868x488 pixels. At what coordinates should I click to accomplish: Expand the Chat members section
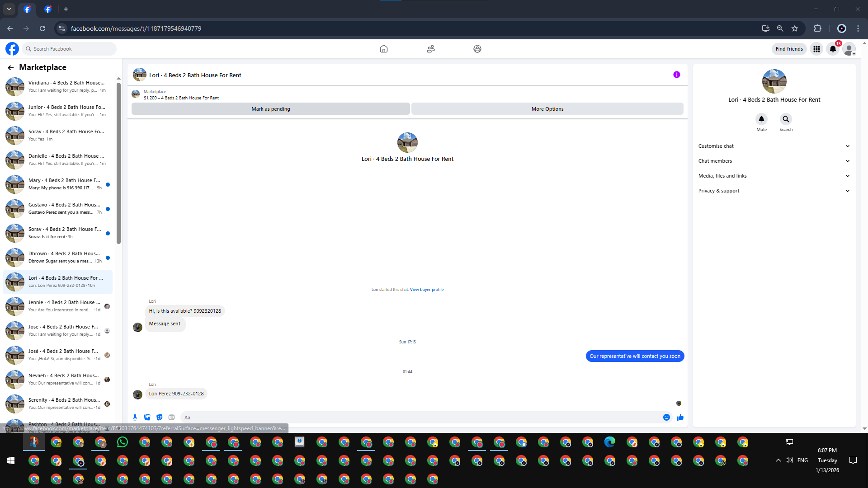point(774,161)
